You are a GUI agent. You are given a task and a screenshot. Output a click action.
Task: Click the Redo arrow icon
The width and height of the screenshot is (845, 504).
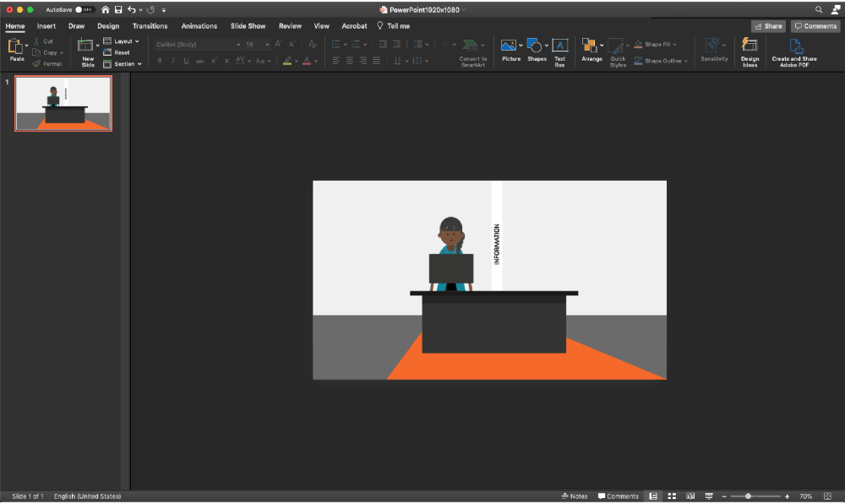[151, 9]
